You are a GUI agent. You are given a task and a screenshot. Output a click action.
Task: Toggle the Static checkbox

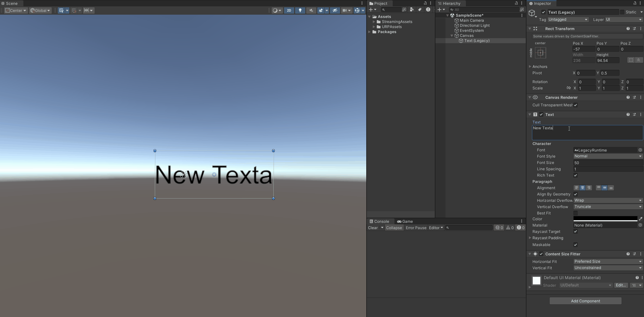pos(622,12)
